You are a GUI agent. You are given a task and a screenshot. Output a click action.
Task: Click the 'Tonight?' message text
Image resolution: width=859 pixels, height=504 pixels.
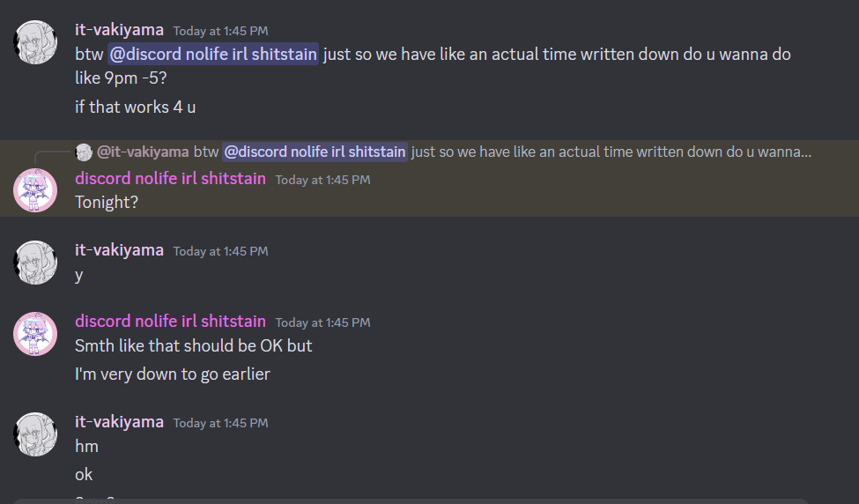[107, 202]
